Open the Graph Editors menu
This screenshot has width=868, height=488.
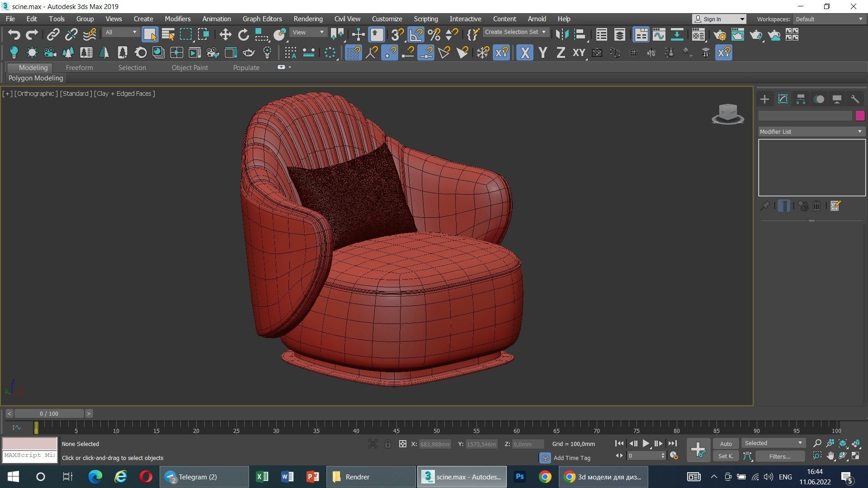(262, 19)
